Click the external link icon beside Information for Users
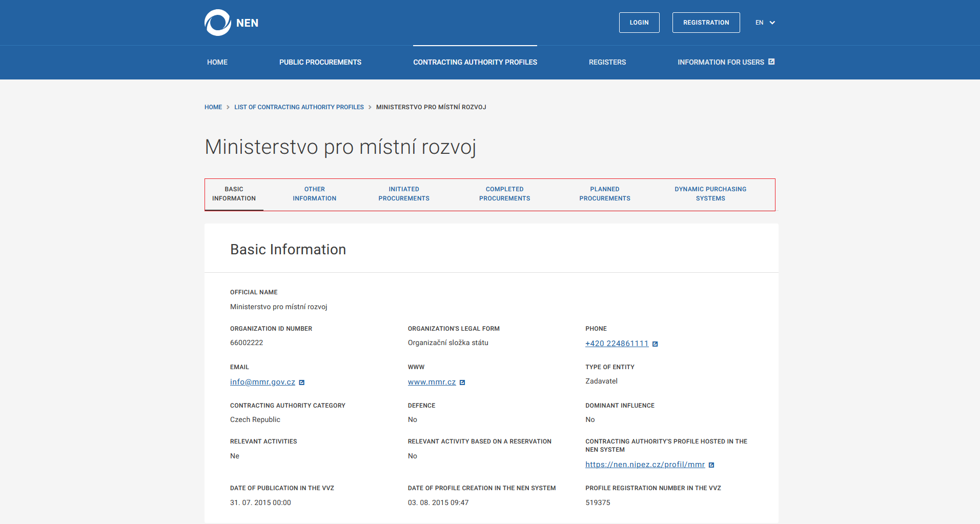The image size is (980, 524). 771,62
